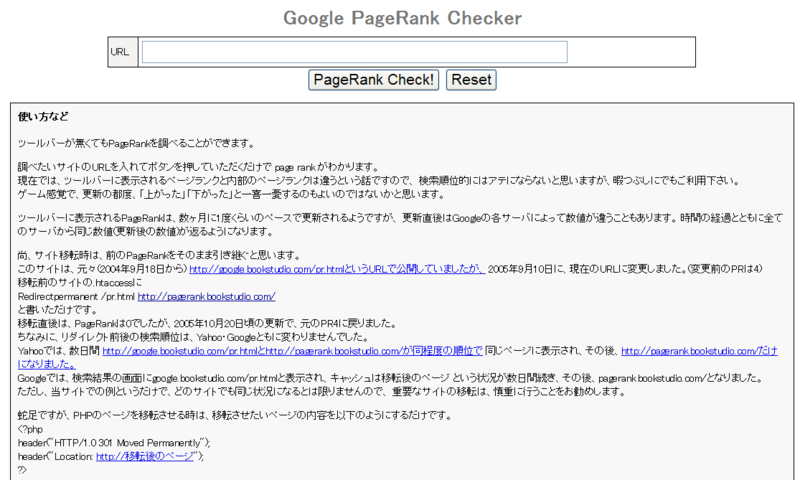This screenshot has height=480, width=800.
Task: Click the URL label cell
Action: [122, 52]
